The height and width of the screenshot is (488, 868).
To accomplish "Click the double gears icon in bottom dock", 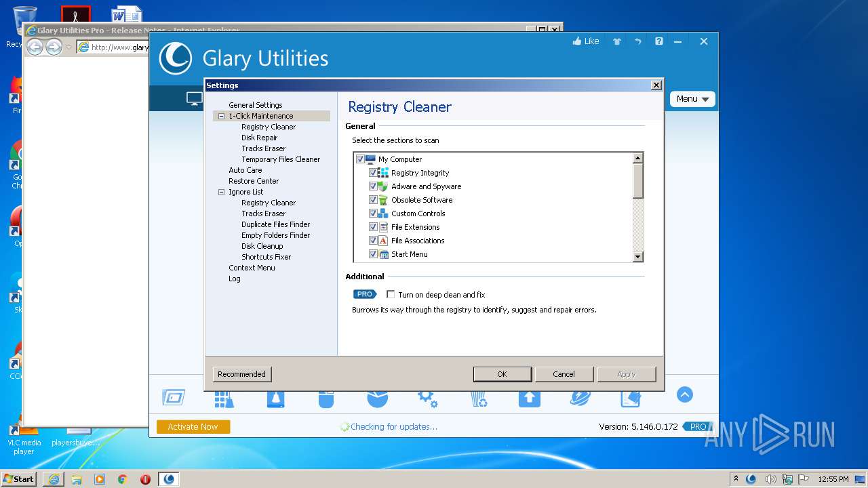I will coord(427,399).
